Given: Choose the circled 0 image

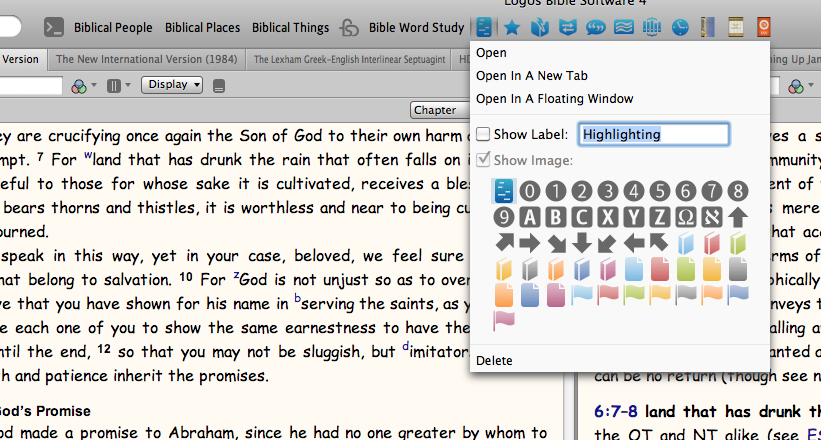Looking at the screenshot, I should click(x=530, y=191).
